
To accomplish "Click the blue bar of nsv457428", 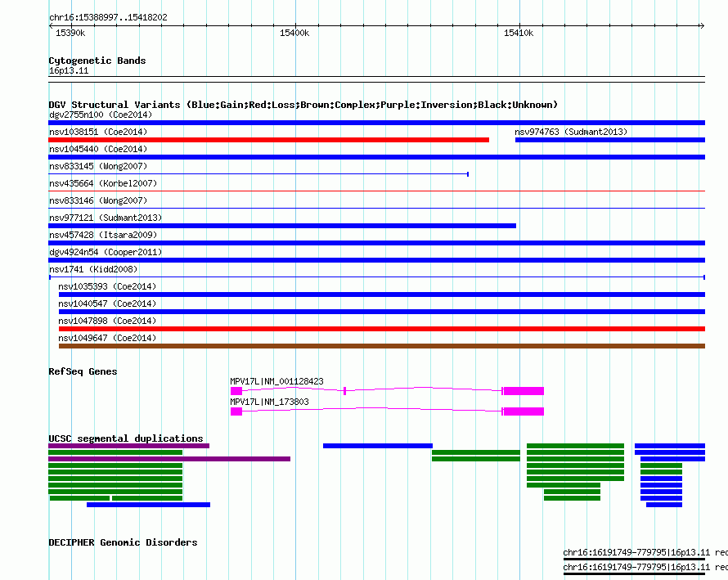I will click(x=376, y=243).
